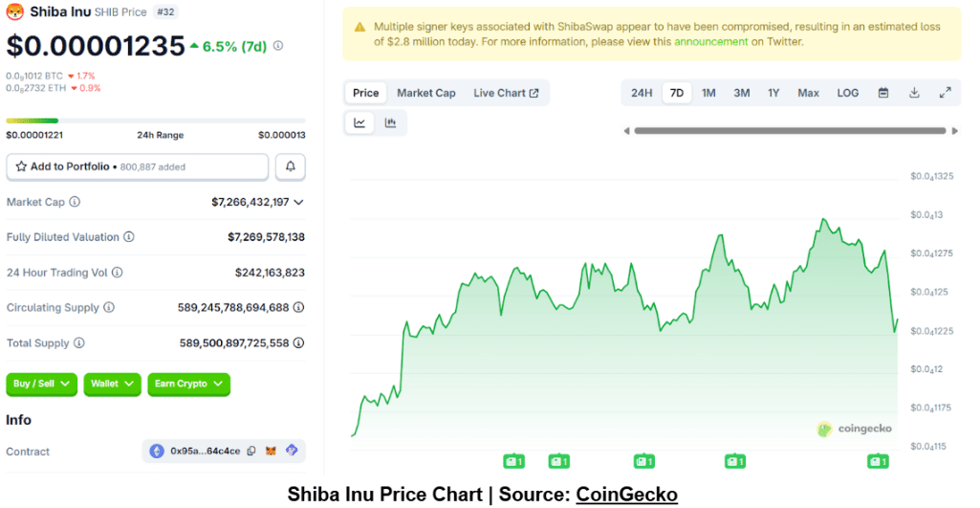
Task: Select the 24H time range
Action: pos(642,93)
